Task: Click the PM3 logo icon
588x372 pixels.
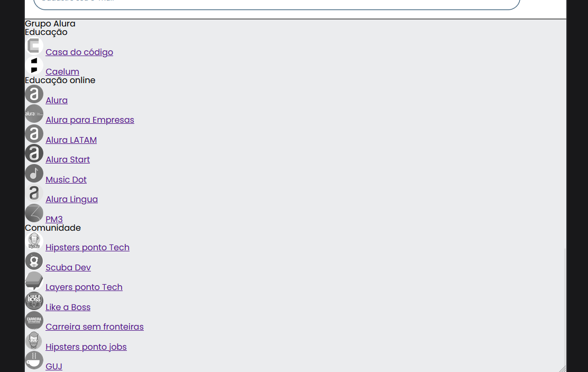Action: (x=34, y=213)
